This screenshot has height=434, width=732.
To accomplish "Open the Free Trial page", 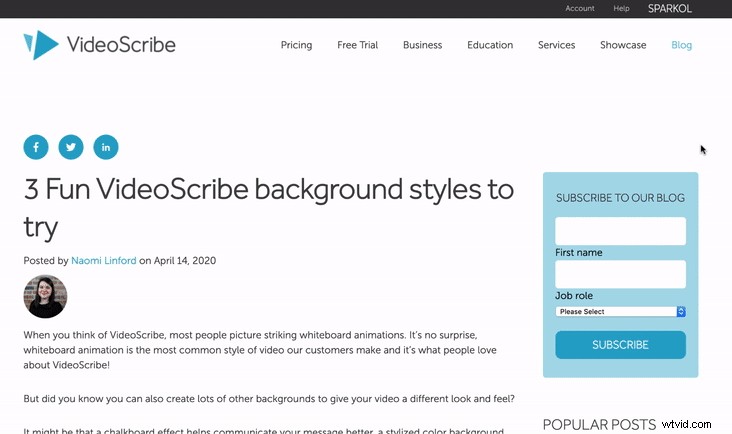I will (358, 45).
